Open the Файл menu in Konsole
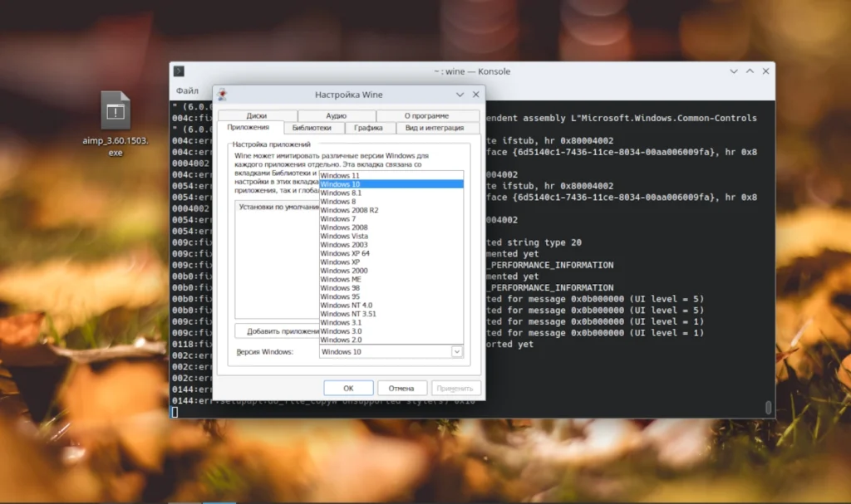 coord(187,91)
